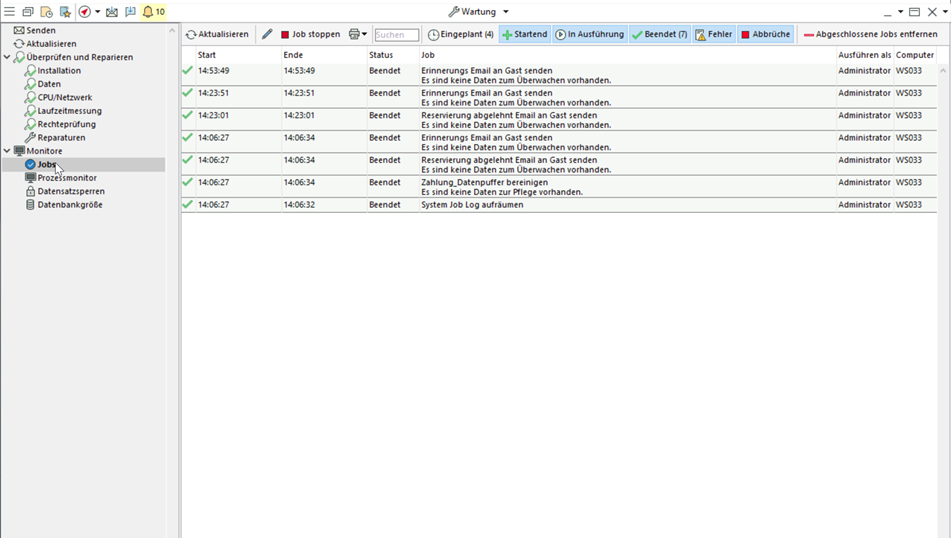
Task: Click the stacked windows icon in top toolbar
Action: pyautogui.click(x=28, y=12)
